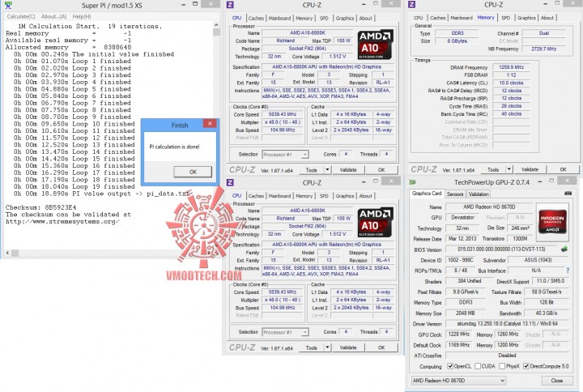Viewport: 583px width, 392px height.
Task: Toggle OpenCL checkbox in GPU-Z
Action: (450, 366)
